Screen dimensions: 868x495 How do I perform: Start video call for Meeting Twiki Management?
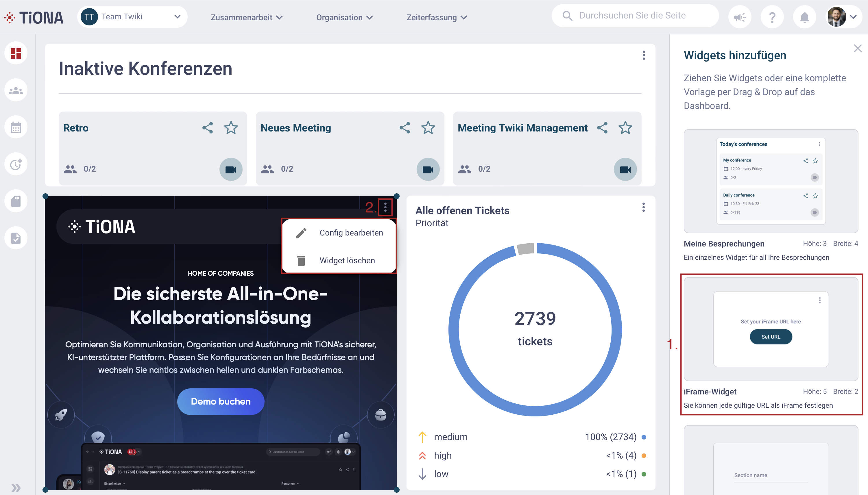click(x=625, y=169)
